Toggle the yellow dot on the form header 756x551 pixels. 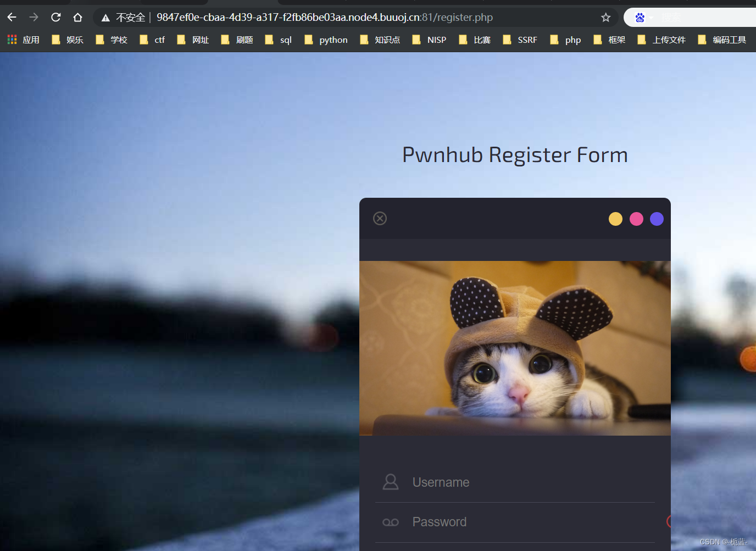click(615, 219)
